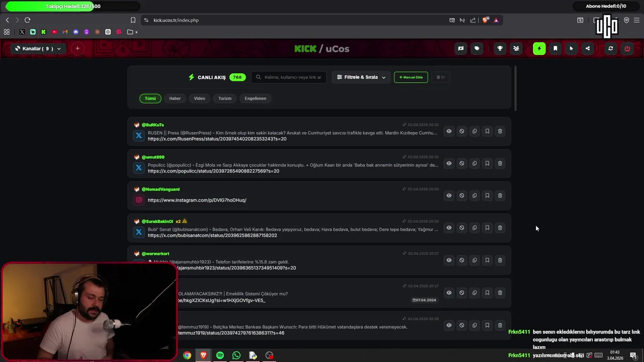Open WhatsApp from the taskbar
Viewport: 644px width, 362px height.
[236, 355]
